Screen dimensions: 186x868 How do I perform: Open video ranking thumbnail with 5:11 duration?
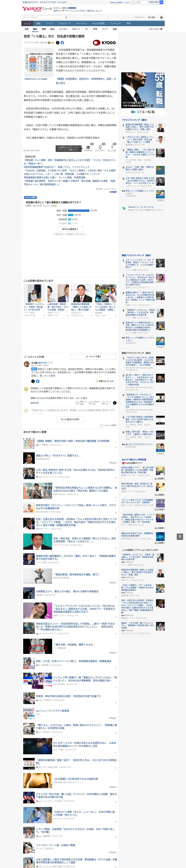tap(160, 361)
